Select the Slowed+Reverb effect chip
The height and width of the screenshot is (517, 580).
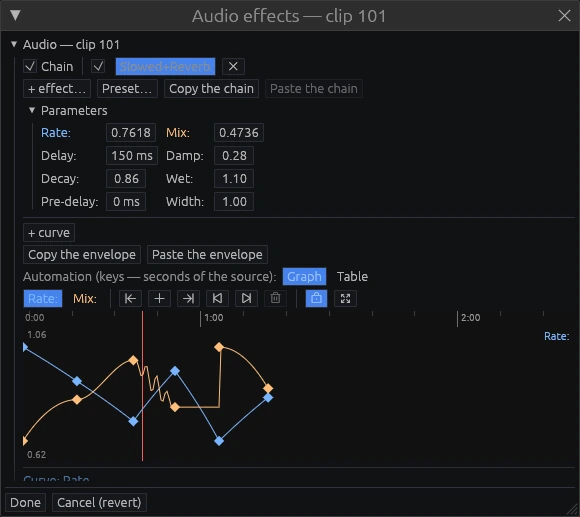[165, 67]
